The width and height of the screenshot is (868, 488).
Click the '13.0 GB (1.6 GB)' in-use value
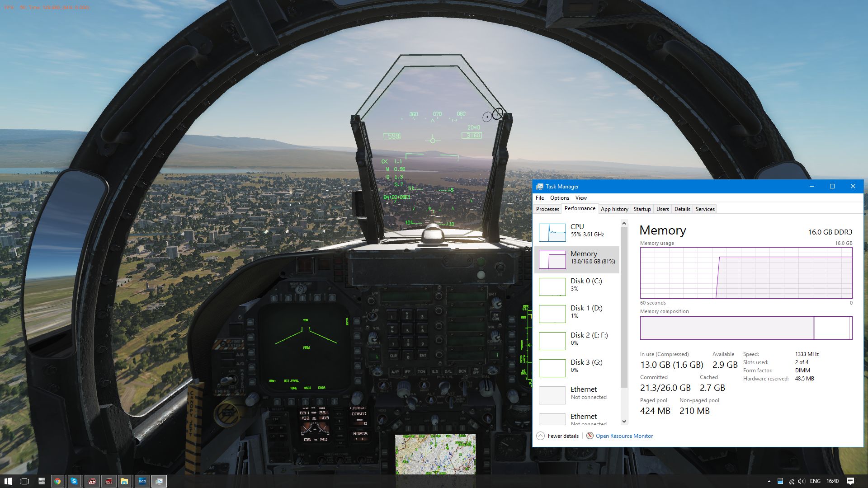[x=671, y=365]
